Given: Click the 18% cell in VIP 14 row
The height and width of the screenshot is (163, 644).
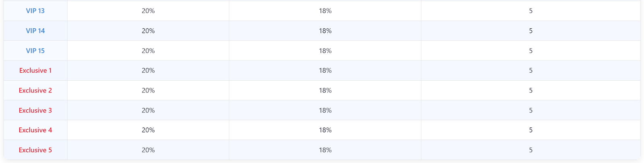Looking at the screenshot, I should click(325, 31).
